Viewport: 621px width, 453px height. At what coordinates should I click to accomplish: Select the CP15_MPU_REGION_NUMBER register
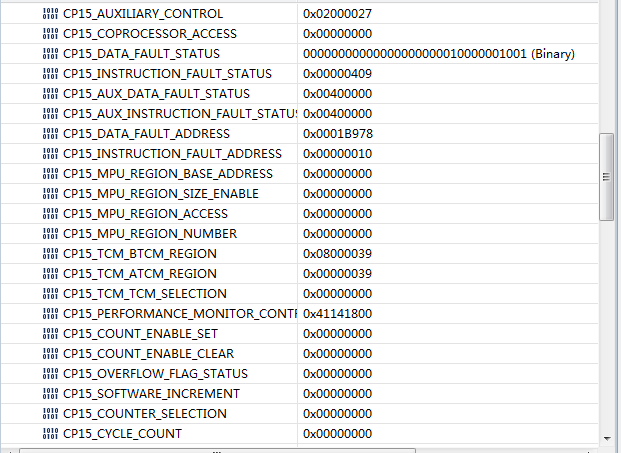coord(150,234)
